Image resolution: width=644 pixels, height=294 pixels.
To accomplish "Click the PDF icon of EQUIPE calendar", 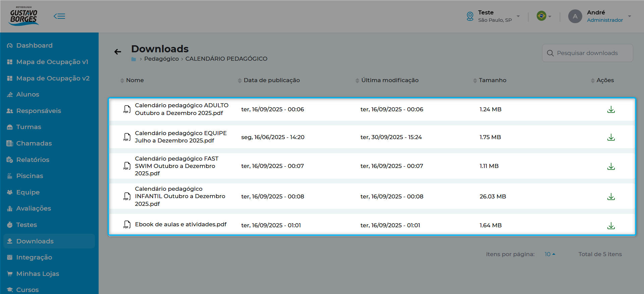I will (127, 137).
